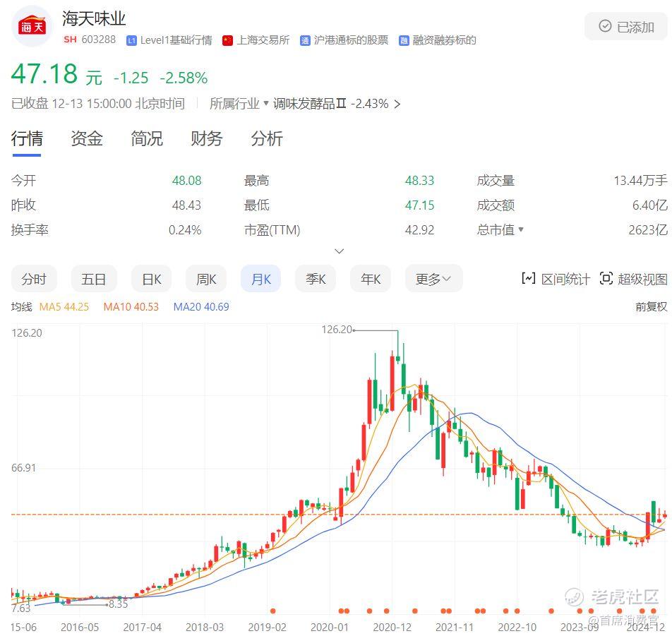
Task: Click the 2020-12 date axis label
Action: [392, 628]
